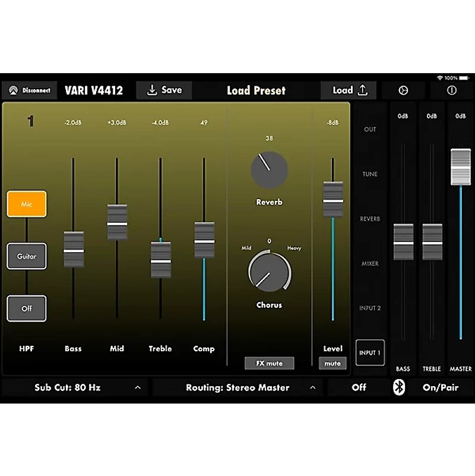Click the Reverb knob

(269, 169)
